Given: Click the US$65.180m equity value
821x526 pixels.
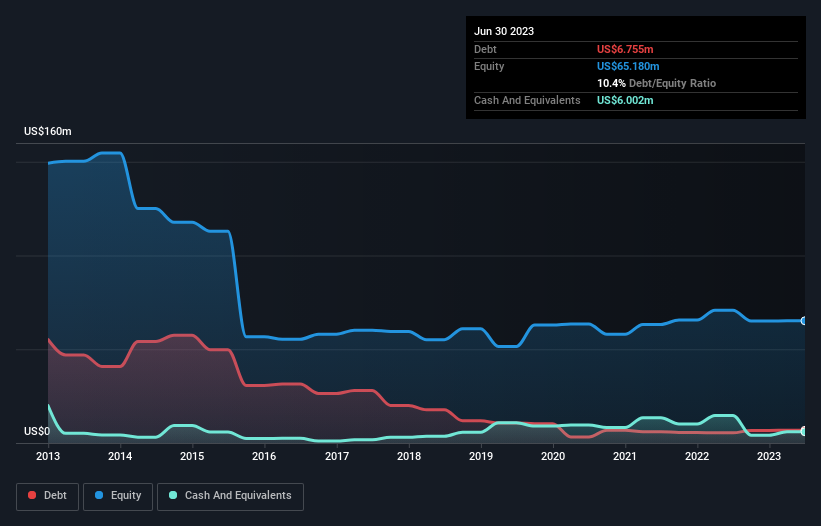Looking at the screenshot, I should pos(628,66).
